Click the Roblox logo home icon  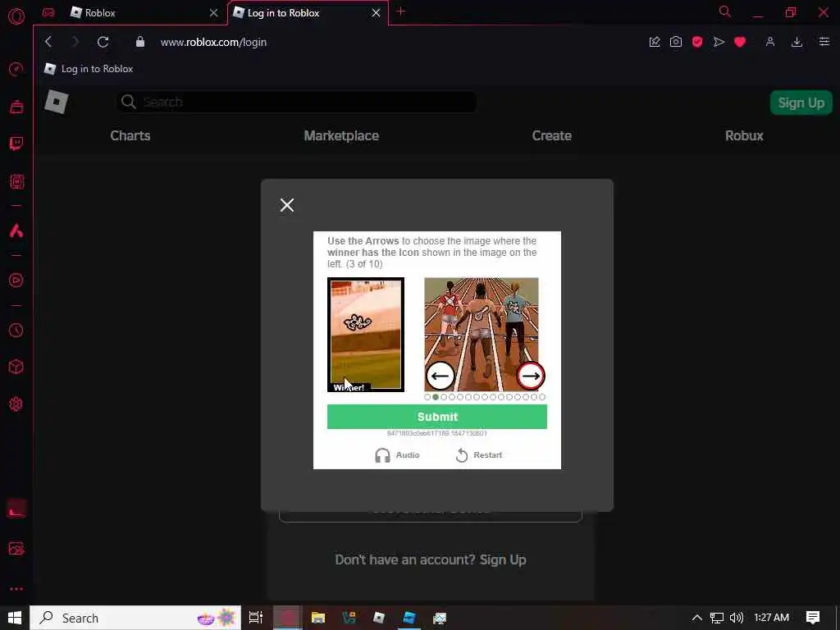pos(57,102)
